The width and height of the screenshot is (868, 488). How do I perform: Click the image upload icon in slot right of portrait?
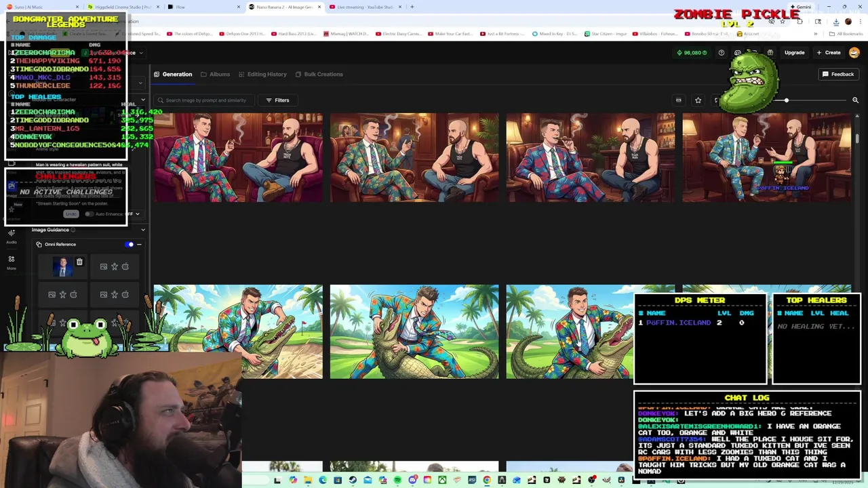(103, 266)
